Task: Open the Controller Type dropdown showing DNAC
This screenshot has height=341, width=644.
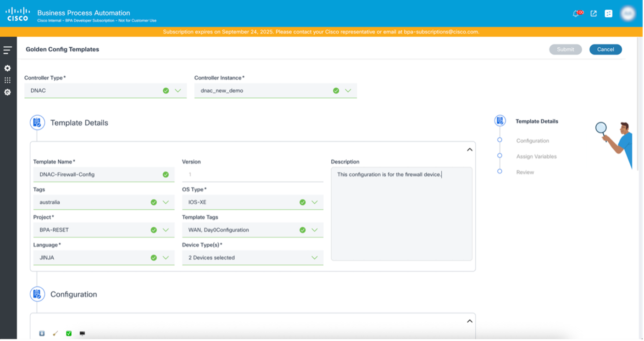Action: pyautogui.click(x=105, y=91)
